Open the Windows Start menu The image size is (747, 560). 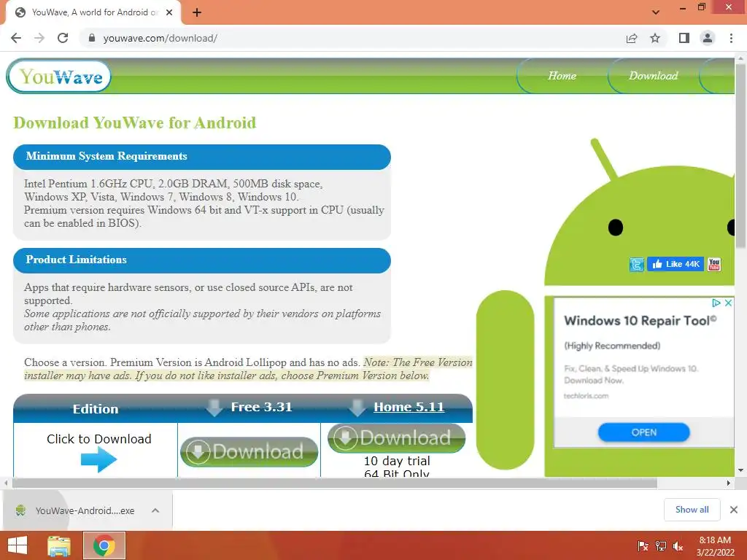18,545
